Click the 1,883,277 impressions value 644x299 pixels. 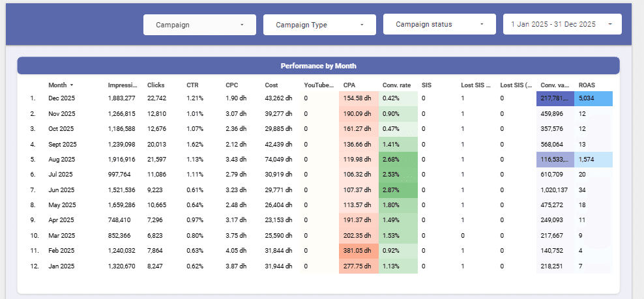point(122,98)
